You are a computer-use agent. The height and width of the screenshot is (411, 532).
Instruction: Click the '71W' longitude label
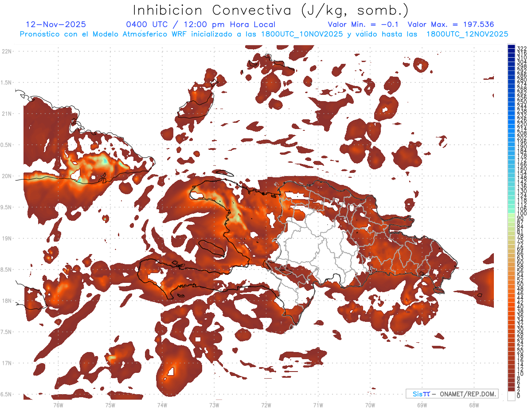click(x=318, y=405)
